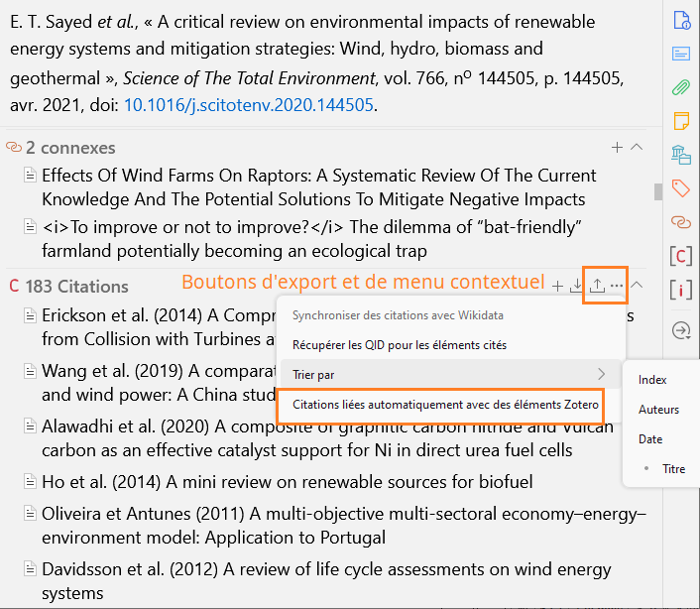Expand the Trier par submenu
The width and height of the screenshot is (700, 609).
point(448,374)
